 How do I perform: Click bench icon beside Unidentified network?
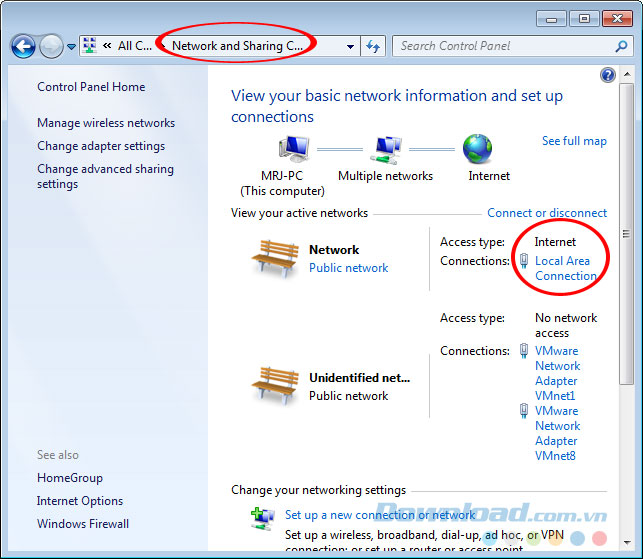(x=275, y=386)
